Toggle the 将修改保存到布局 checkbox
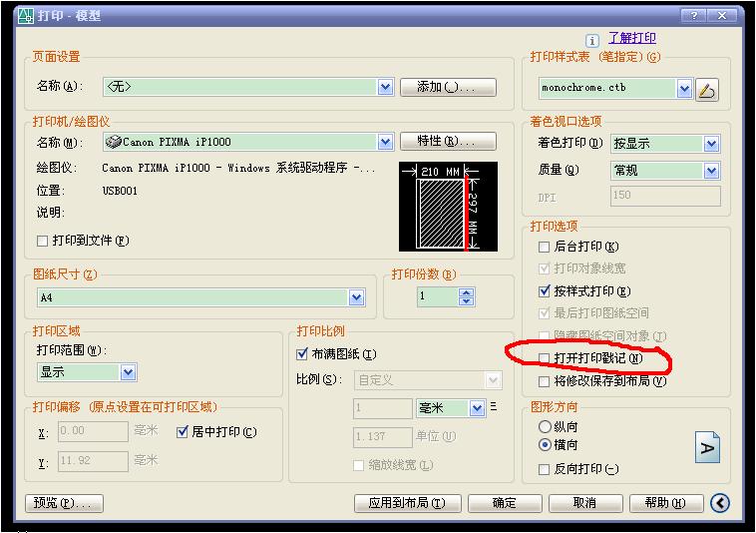Screen dimensions: 756x533 544,381
